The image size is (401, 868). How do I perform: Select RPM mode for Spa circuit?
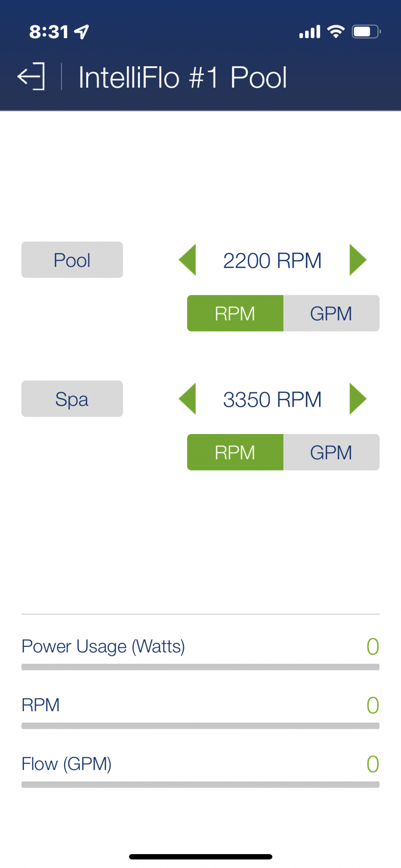tap(235, 452)
